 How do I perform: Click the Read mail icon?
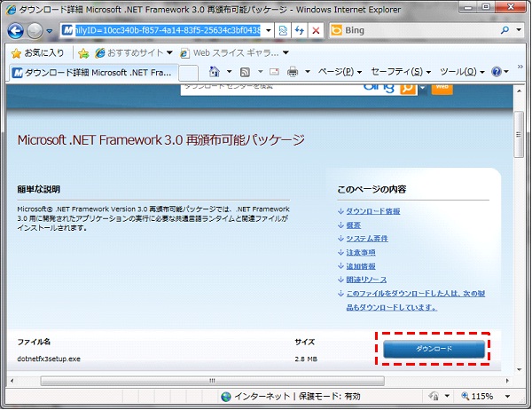click(274, 72)
